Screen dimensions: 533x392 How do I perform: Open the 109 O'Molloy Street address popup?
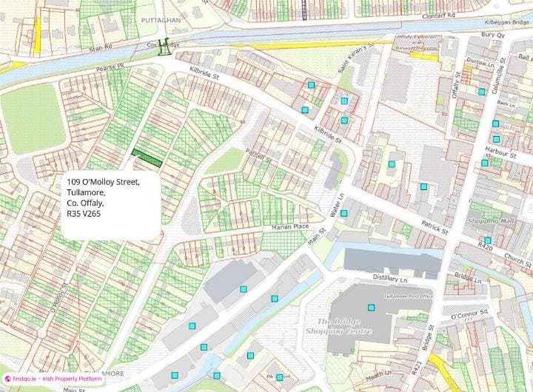tap(110, 197)
